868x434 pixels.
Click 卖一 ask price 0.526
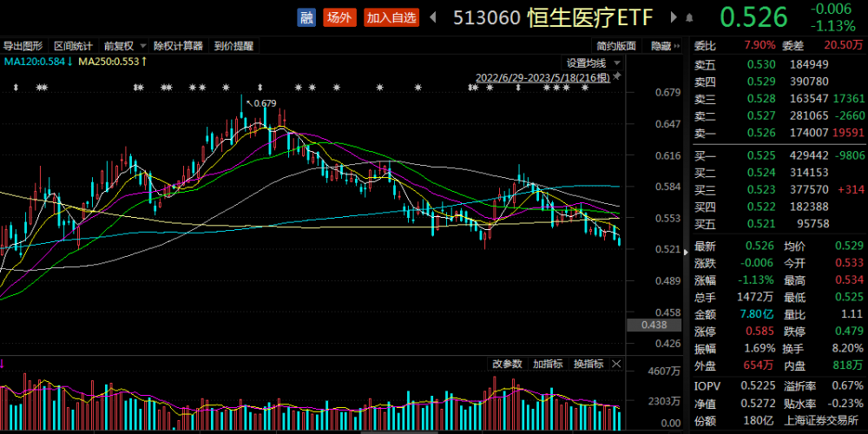(x=762, y=133)
